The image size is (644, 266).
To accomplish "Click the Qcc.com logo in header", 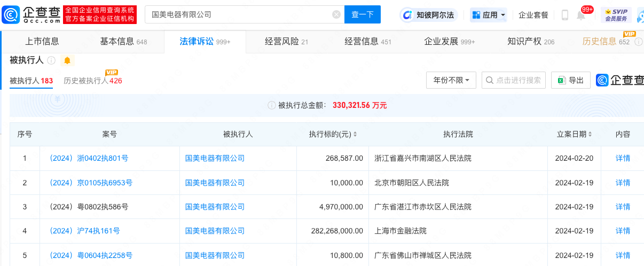I will (32, 14).
